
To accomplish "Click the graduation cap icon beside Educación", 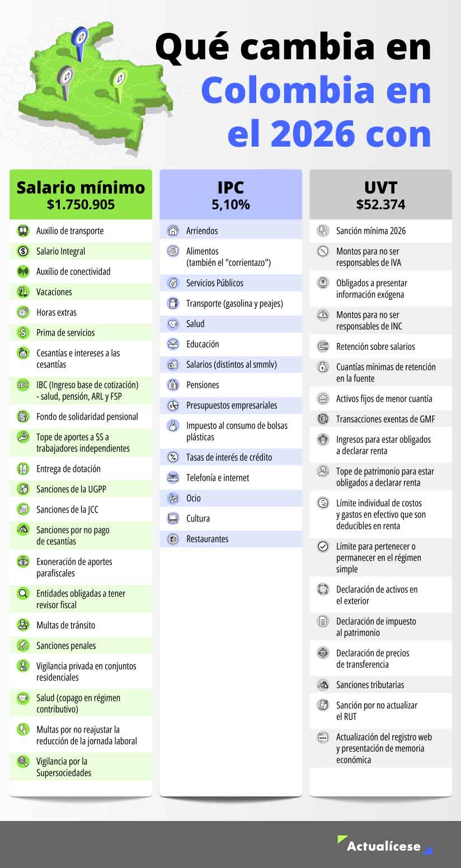I will [173, 344].
